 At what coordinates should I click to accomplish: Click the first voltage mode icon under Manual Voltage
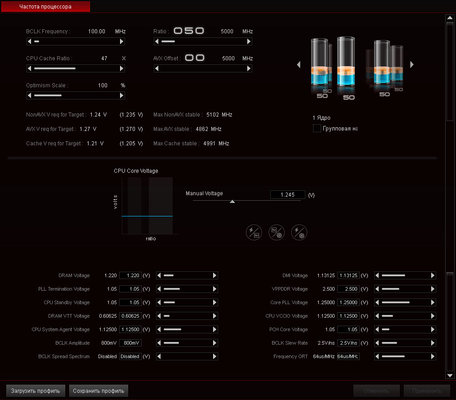pos(254,232)
